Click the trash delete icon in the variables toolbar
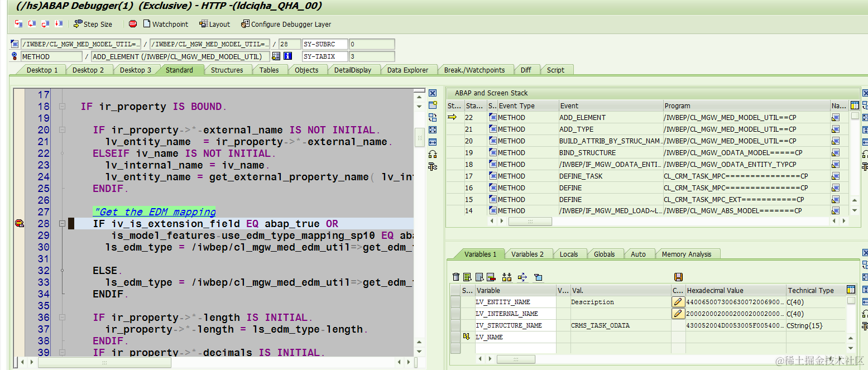Viewport: 868px width, 370px height. pos(455,277)
